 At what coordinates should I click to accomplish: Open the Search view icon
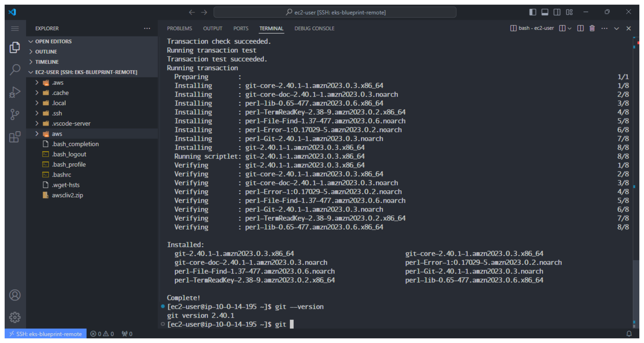tap(15, 70)
